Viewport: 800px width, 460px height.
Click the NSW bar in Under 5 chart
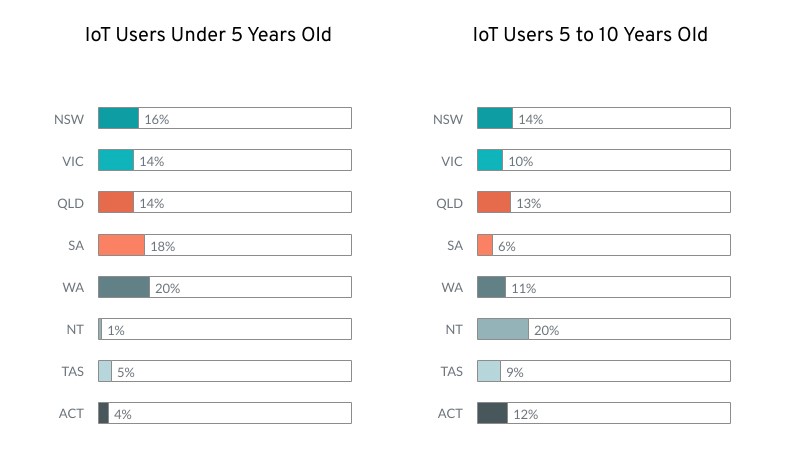coord(118,118)
